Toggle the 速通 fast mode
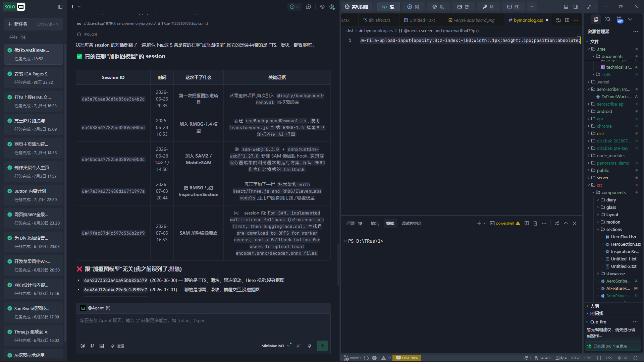Viewport: 644px width, 362px height. click(x=117, y=346)
